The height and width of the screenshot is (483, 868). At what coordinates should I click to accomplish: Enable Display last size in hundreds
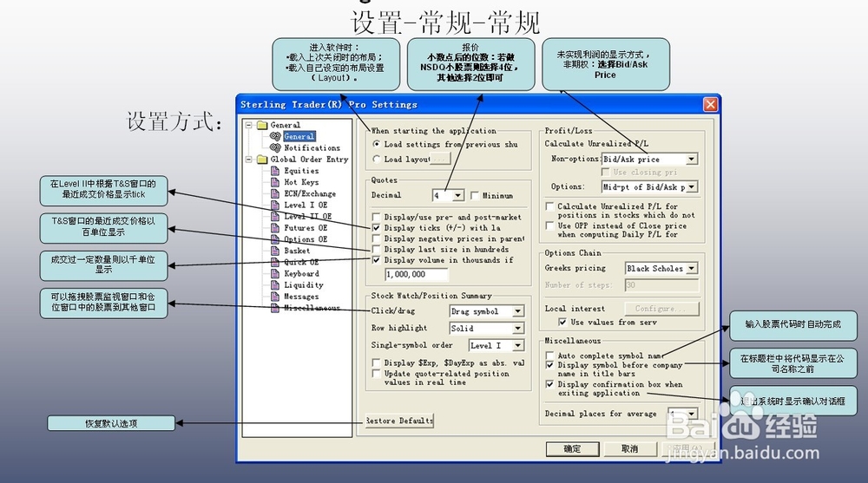click(x=377, y=250)
